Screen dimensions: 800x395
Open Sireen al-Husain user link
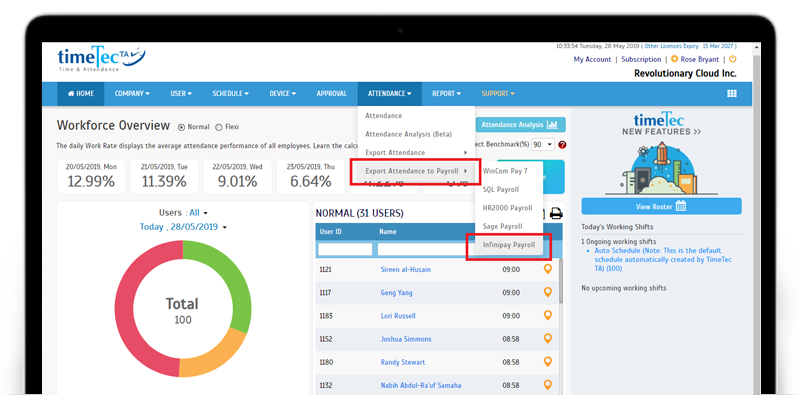(x=405, y=269)
